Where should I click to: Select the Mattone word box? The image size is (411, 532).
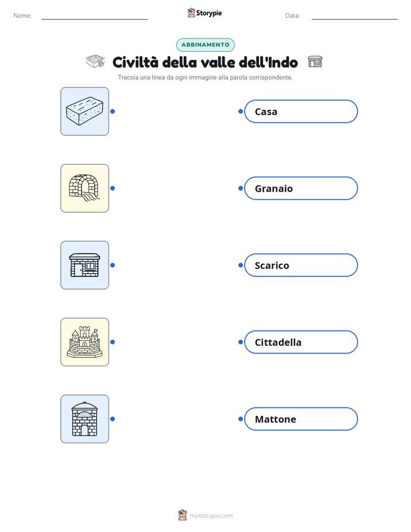point(301,419)
